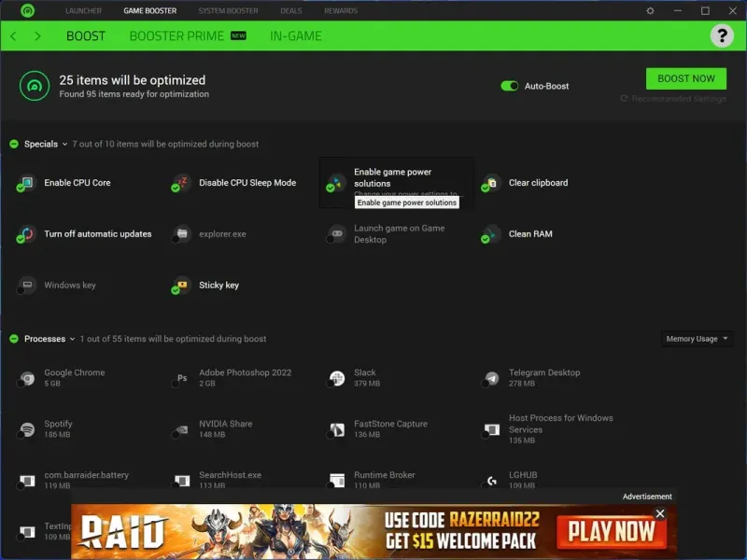Open the Memory Usage sort dropdown
This screenshot has height=560, width=747.
tap(697, 339)
